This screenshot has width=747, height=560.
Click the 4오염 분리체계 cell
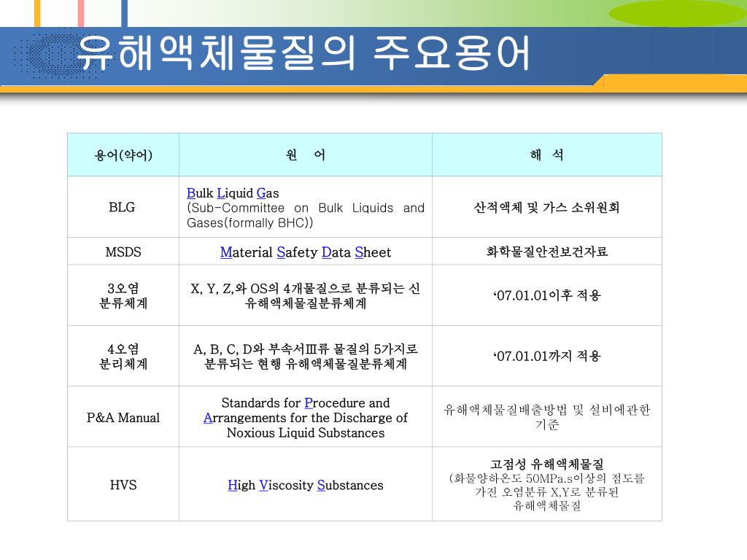pos(123,356)
